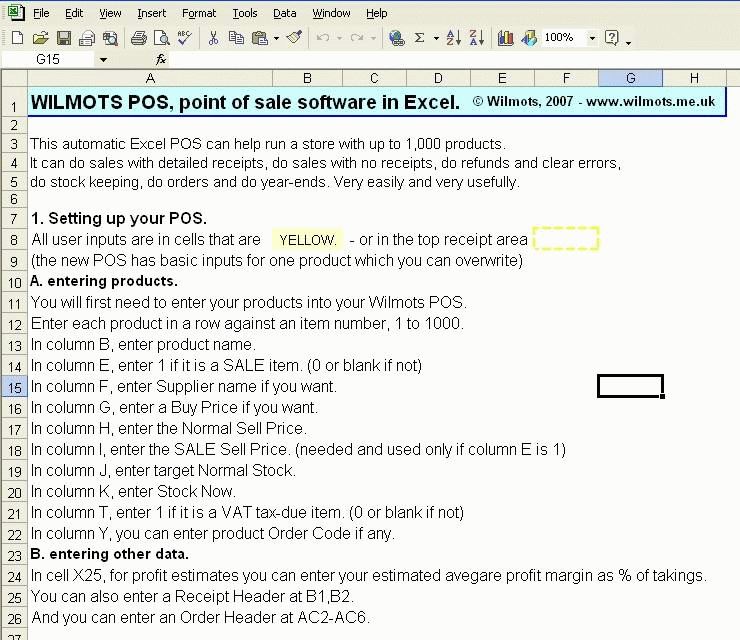Click the Redo arrow icon
Screen dimensions: 740x640
click(357, 37)
